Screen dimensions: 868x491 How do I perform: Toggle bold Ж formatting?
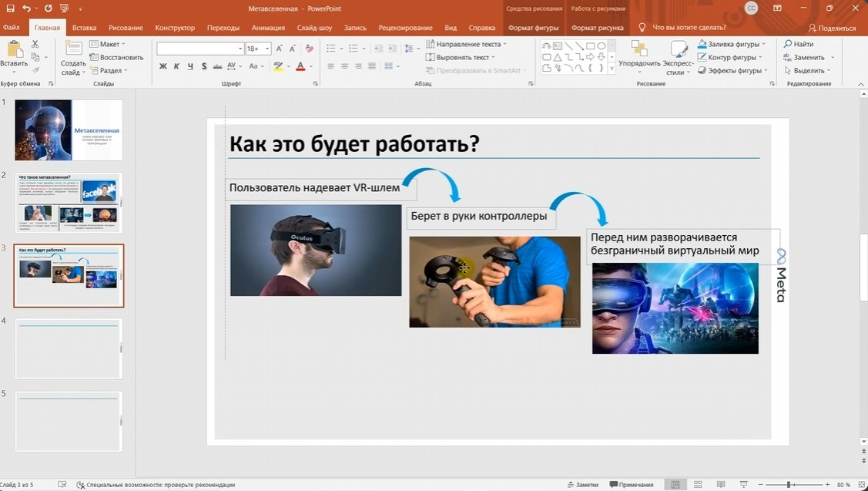coord(163,66)
